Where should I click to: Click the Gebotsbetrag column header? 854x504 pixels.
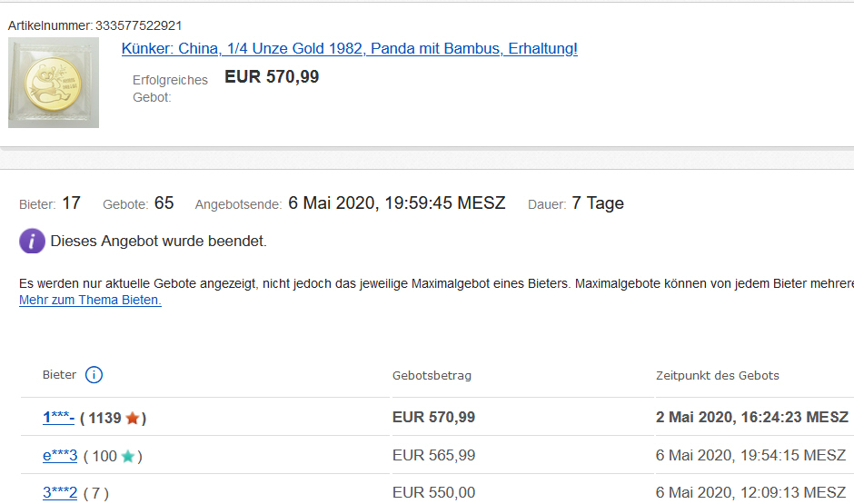tap(432, 375)
